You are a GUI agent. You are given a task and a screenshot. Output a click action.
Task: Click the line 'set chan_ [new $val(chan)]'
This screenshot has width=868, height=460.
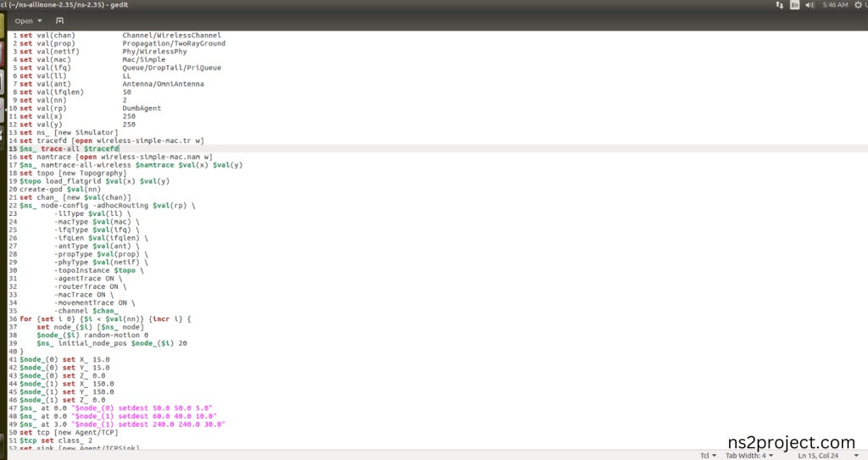point(75,197)
